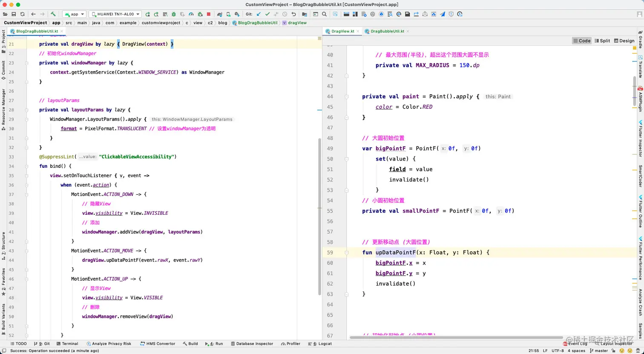
Task: Toggle the Commit tool window
Action: tap(3, 70)
